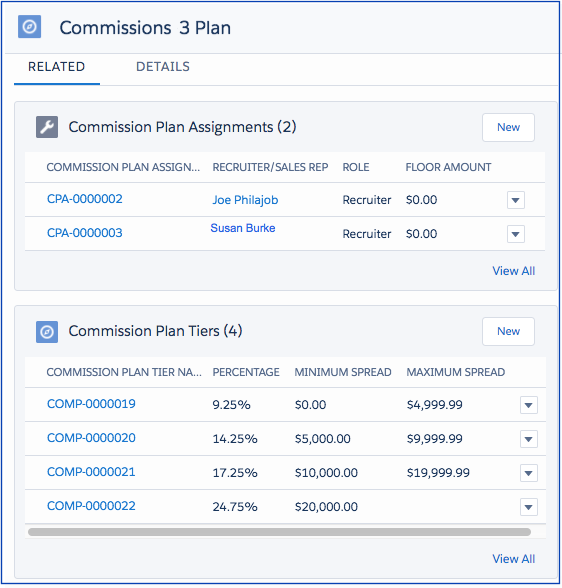Click the horizontal scrollbar under tiers table
562x588 pixels.
pyautogui.click(x=279, y=532)
